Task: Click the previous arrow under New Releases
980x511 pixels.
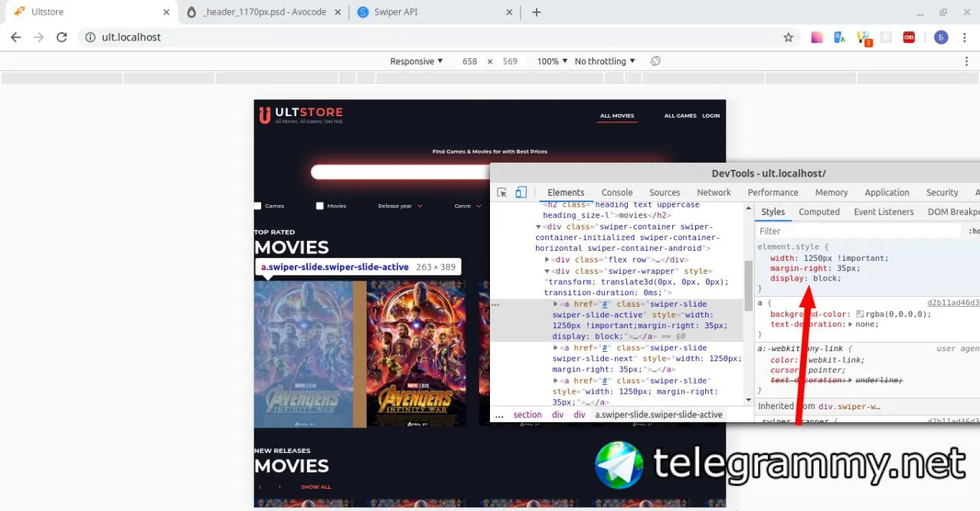Action: pos(260,487)
